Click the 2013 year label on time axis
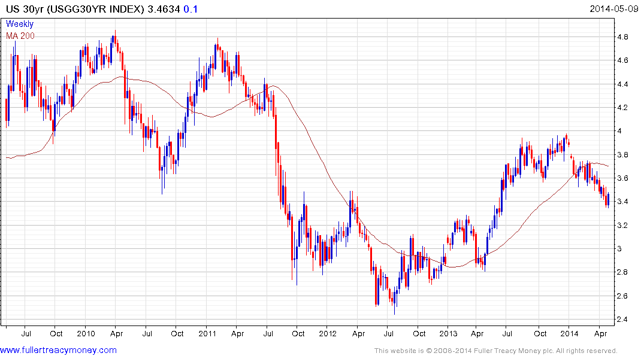Image resolution: width=644 pixels, height=359 pixels. pos(448,333)
